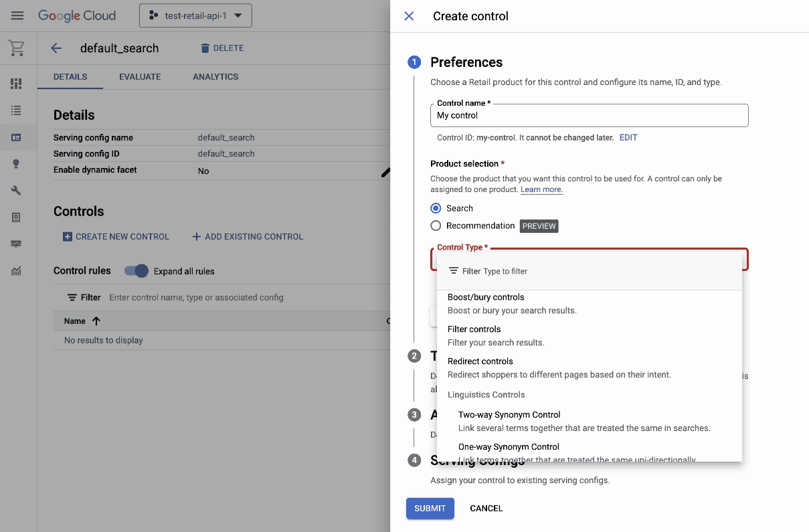Screen dimensions: 809x532
Task: Open the wrench icon in the sidebar
Action: 16,191
